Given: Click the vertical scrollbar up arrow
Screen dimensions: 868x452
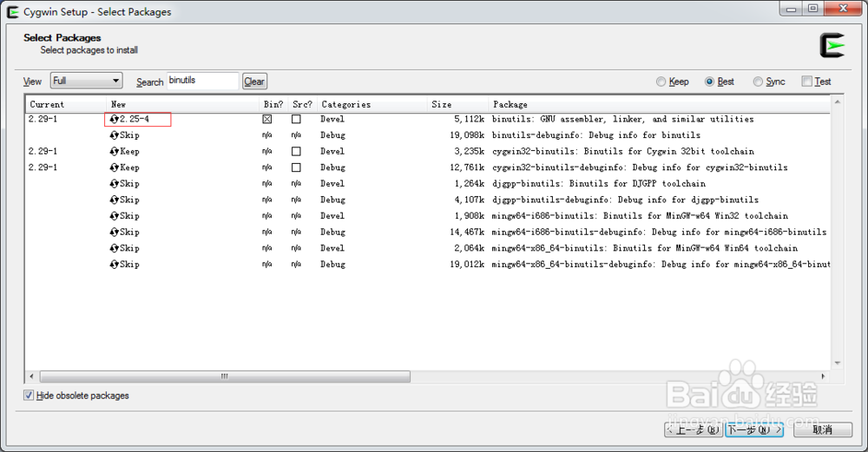Looking at the screenshot, I should pyautogui.click(x=838, y=102).
